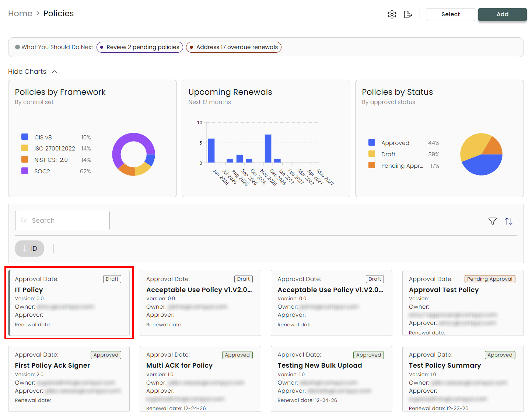
Task: Open the Test Policy Summary card
Action: (463, 379)
